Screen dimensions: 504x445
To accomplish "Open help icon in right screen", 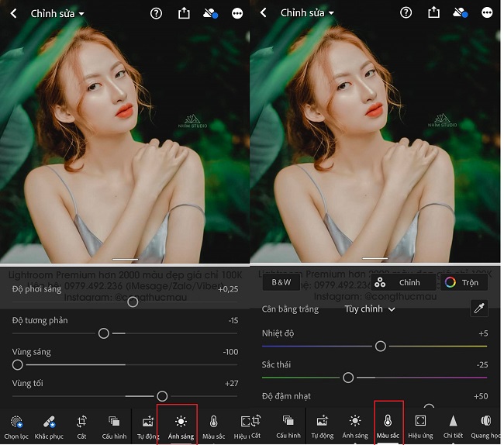I will click(406, 13).
